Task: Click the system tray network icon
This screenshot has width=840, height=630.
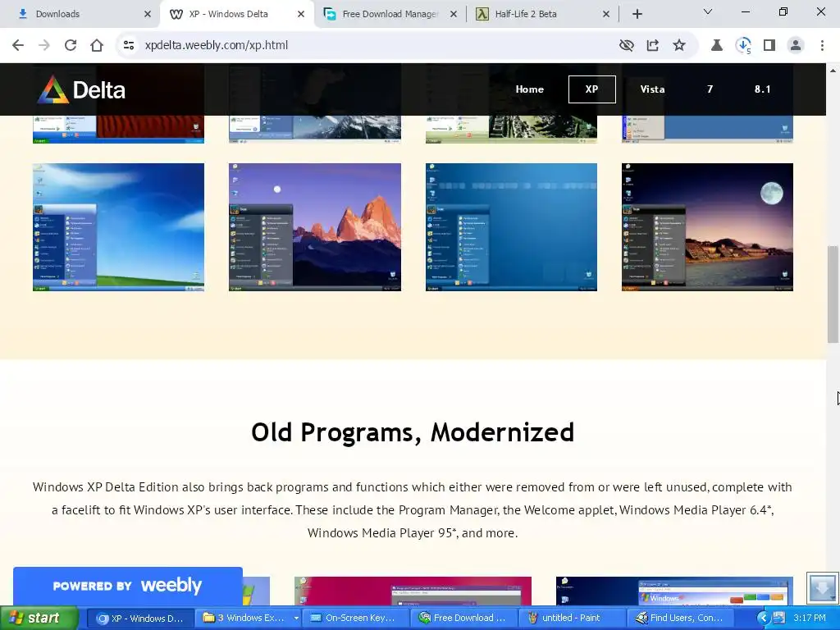Action: (778, 619)
